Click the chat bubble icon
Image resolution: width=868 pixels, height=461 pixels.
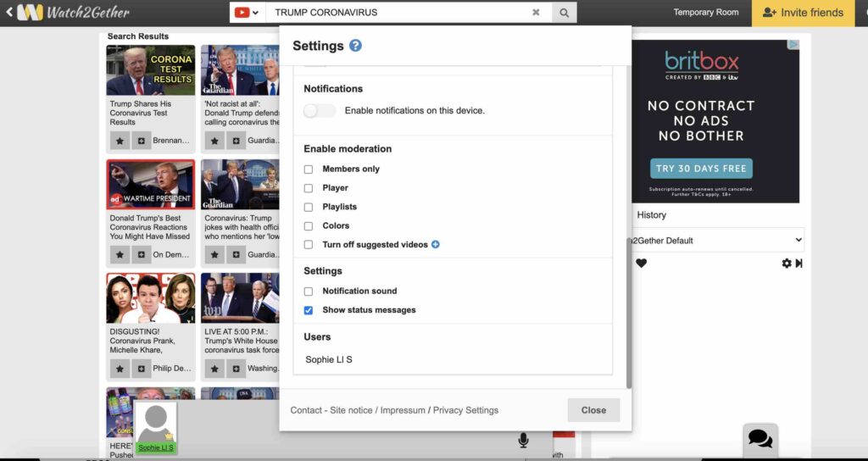[759, 439]
